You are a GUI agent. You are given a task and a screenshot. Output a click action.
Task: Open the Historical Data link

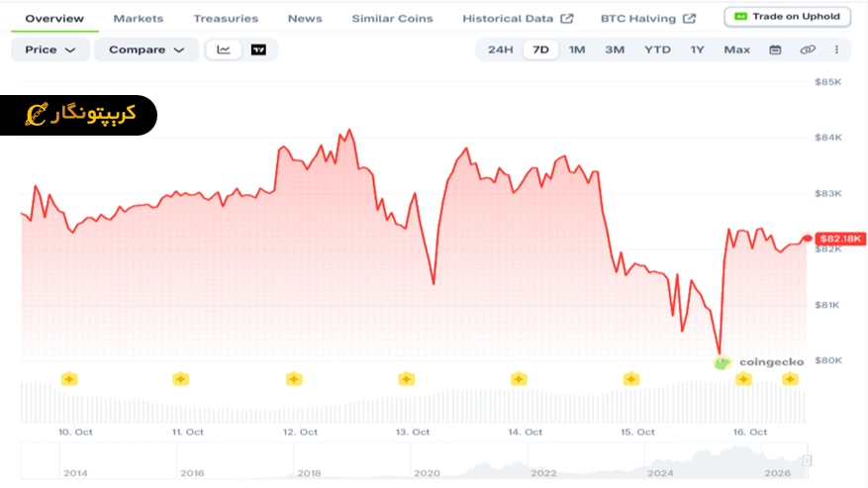click(518, 18)
